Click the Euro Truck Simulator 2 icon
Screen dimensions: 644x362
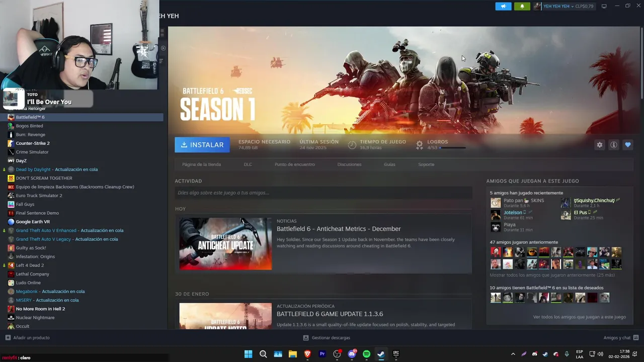click(x=11, y=196)
